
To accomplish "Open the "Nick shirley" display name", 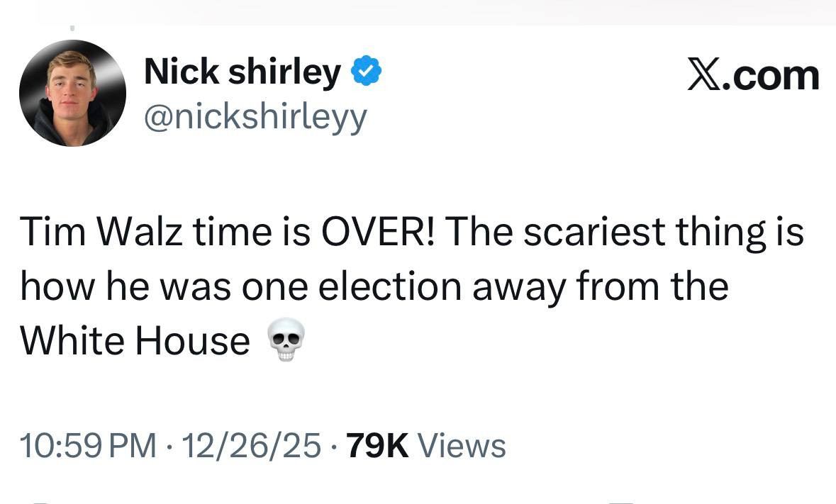I will (242, 72).
